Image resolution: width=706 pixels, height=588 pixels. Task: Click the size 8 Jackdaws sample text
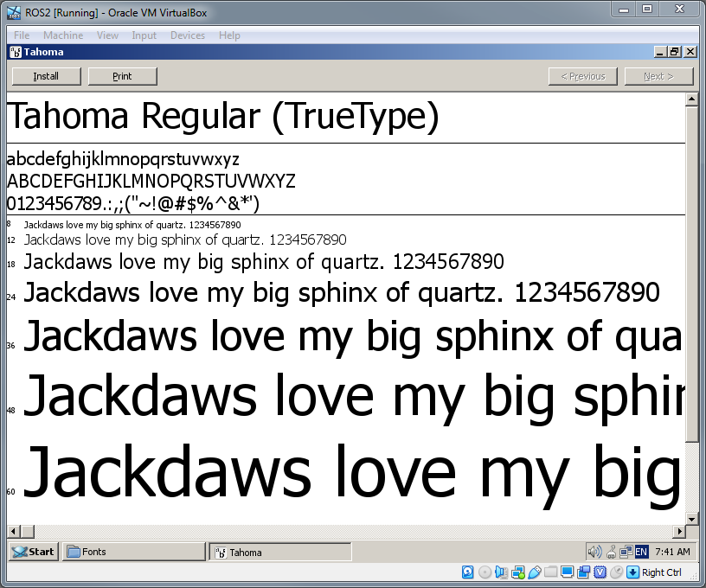pyautogui.click(x=132, y=225)
